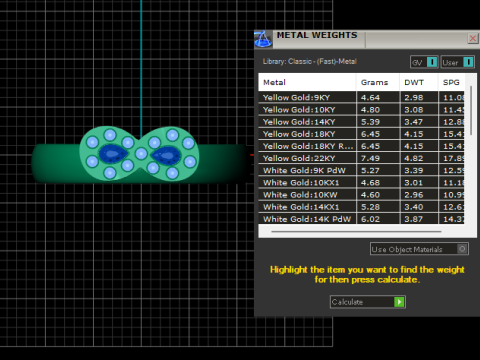Screen dimensions: 480x360
Task: Select the White Gold:10KW row
Action: 361,195
